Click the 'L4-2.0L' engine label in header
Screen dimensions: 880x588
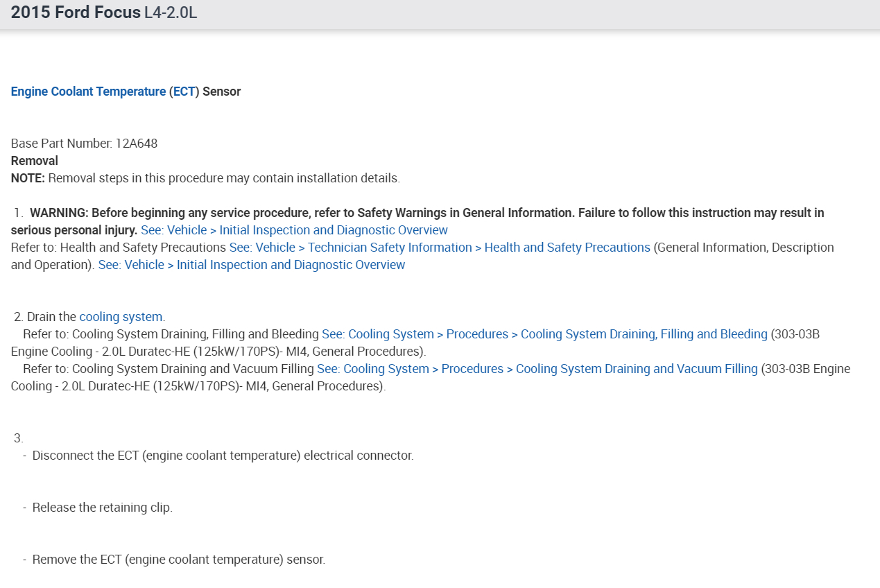pyautogui.click(x=171, y=13)
